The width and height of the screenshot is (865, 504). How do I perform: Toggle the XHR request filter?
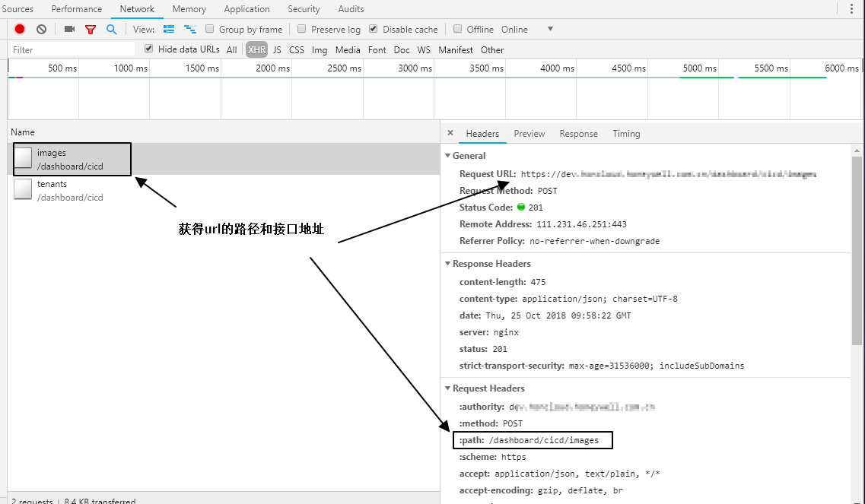pos(256,49)
